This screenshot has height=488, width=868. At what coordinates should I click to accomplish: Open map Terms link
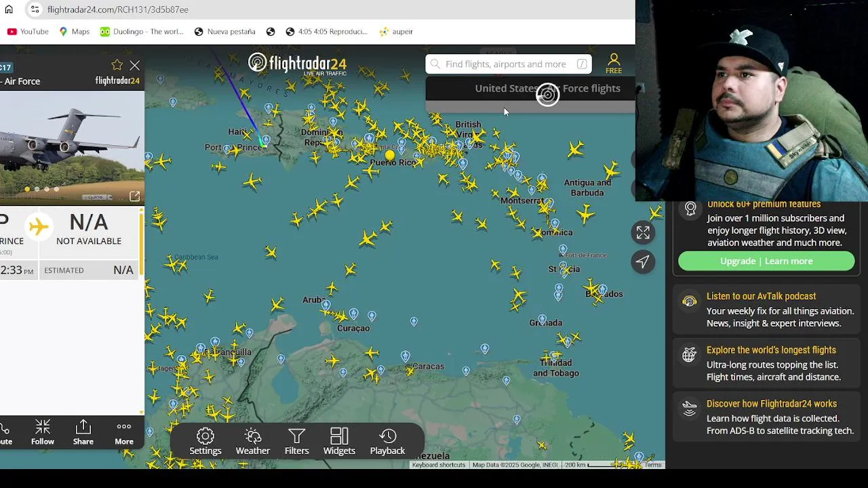click(652, 465)
